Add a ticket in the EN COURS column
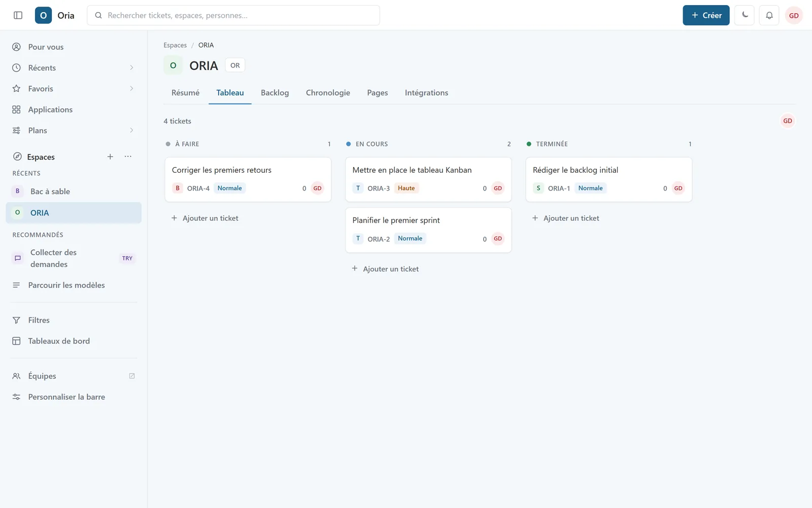 [385, 269]
